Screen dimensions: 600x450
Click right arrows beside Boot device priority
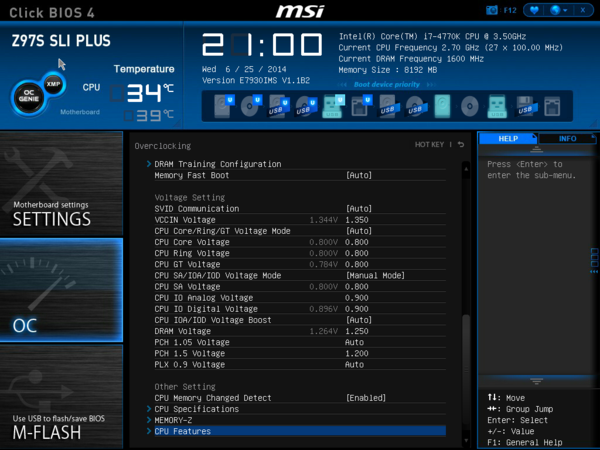click(x=431, y=85)
